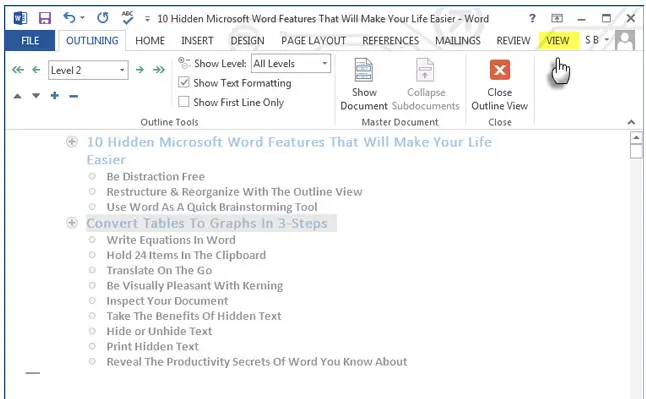
Task: Demote to body text double-arrow icon
Action: click(159, 70)
